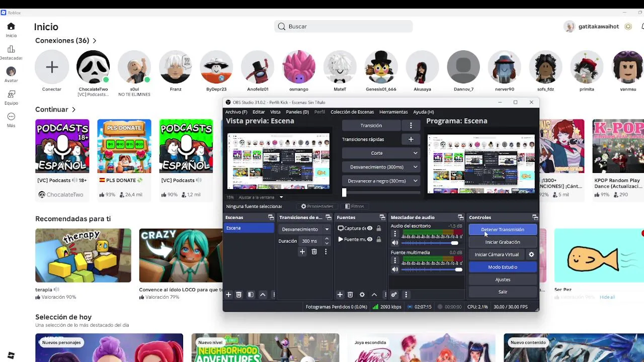Add a new scene in Escenas panel
Screen dimensions: 644x362
point(228,295)
